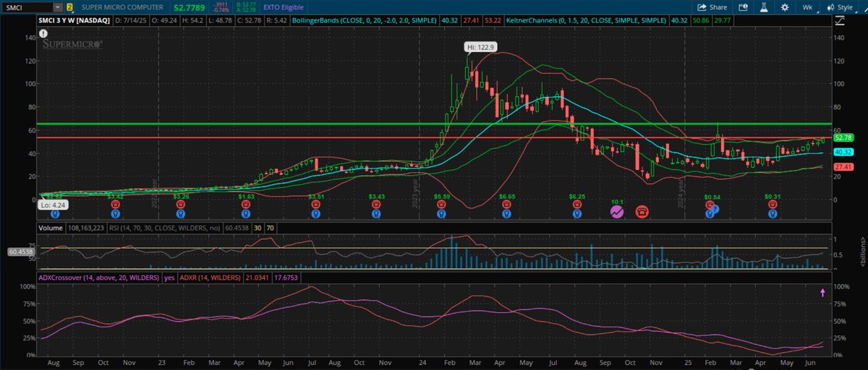Click the green 52.78 last price label
This screenshot has height=370, width=868.
[x=844, y=137]
